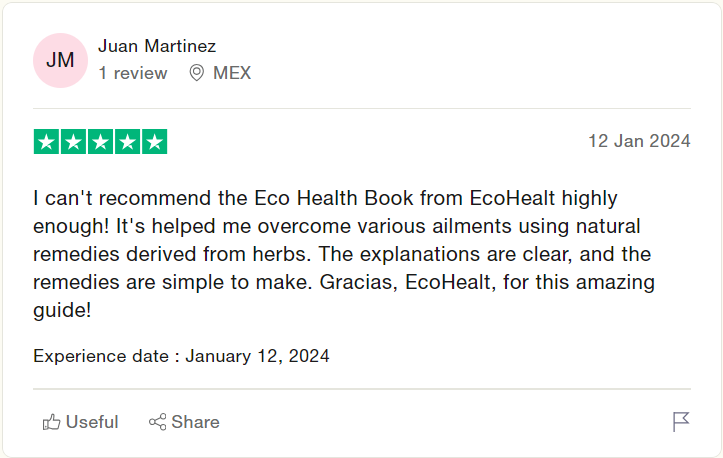The image size is (723, 458).
Task: Open Juan Martinez's profile name
Action: pos(157,46)
